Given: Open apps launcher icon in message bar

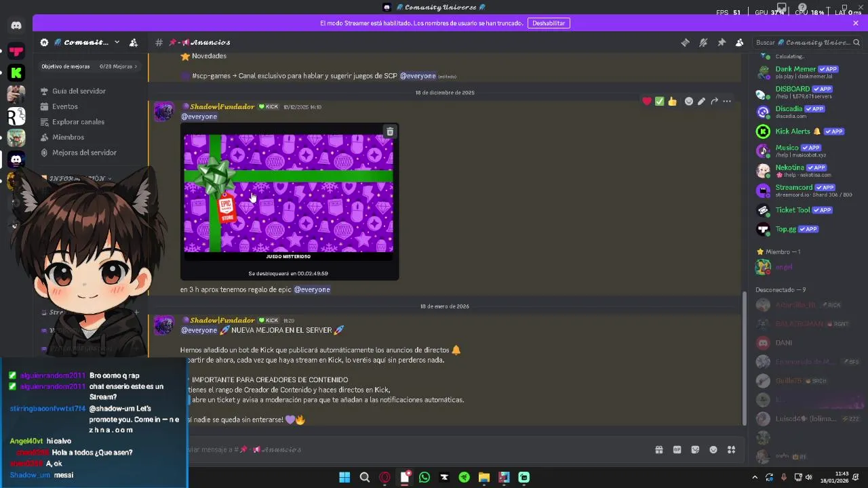Looking at the screenshot, I should (732, 449).
